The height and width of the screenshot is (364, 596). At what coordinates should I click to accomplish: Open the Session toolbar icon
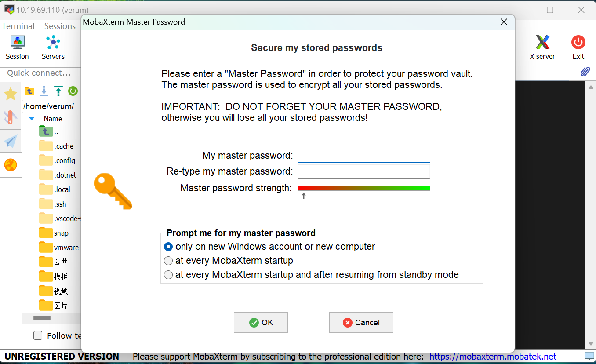(17, 47)
